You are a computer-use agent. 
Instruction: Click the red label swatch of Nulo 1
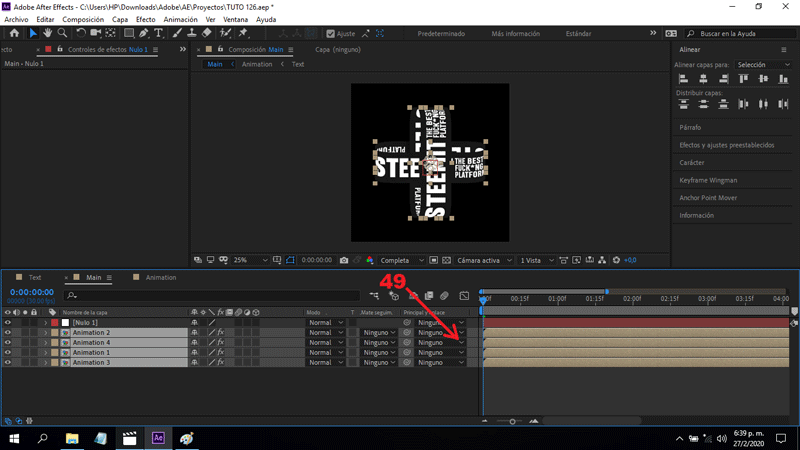point(55,322)
